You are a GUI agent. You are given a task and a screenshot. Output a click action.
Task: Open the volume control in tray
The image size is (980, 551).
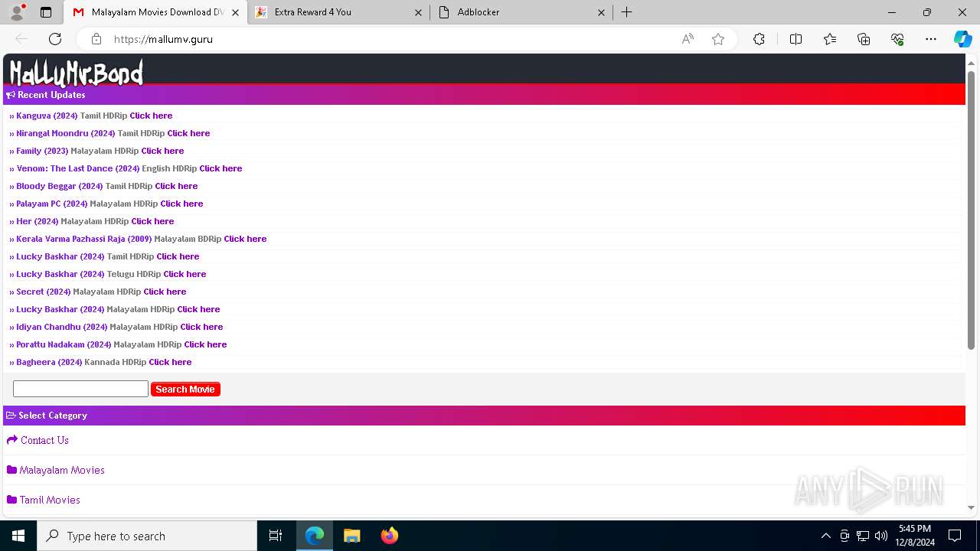point(881,536)
